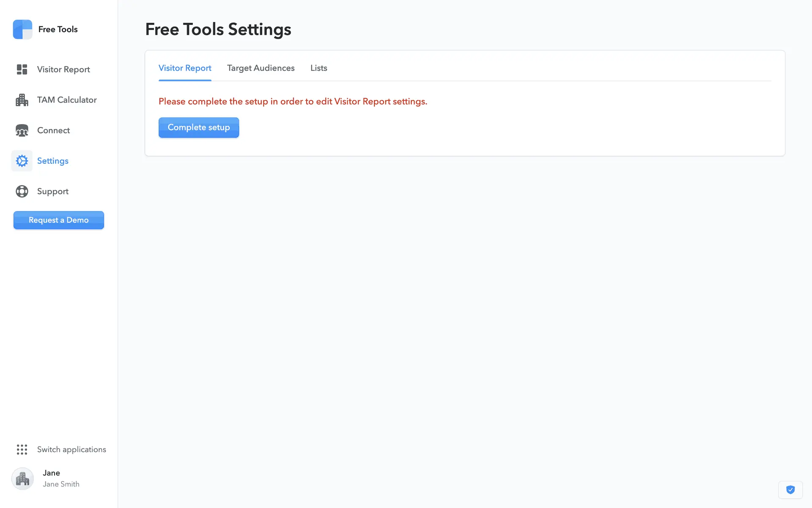Click the Free Tools logo icon
The width and height of the screenshot is (812, 508).
click(x=22, y=29)
